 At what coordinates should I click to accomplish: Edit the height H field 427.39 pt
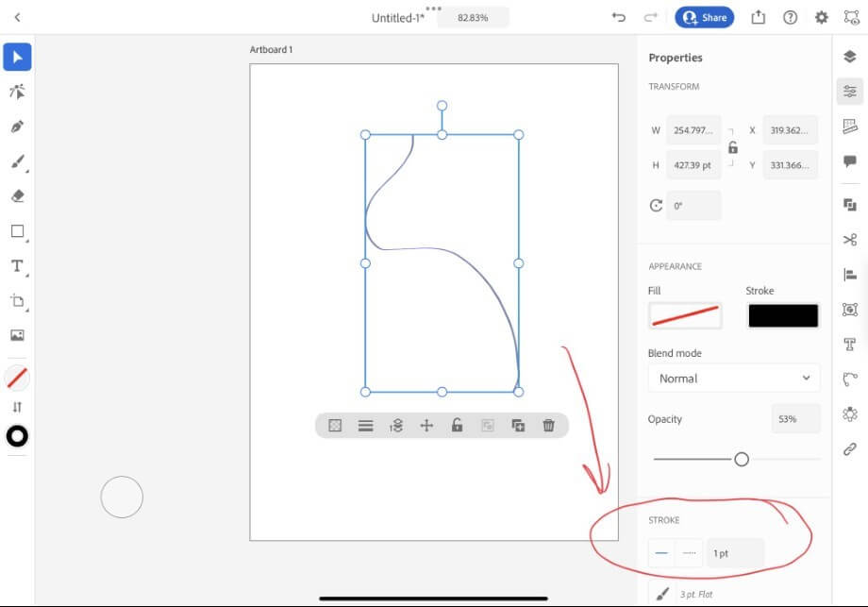coord(693,165)
